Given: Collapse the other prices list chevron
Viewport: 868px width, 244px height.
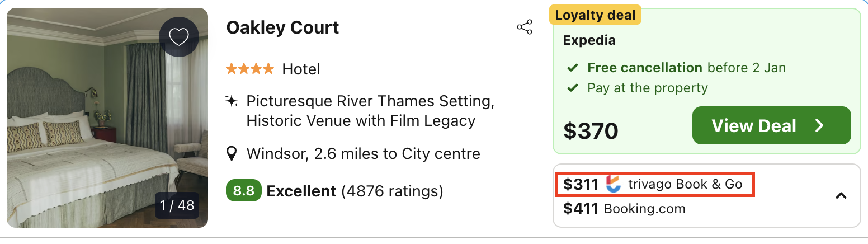Looking at the screenshot, I should click(x=841, y=196).
